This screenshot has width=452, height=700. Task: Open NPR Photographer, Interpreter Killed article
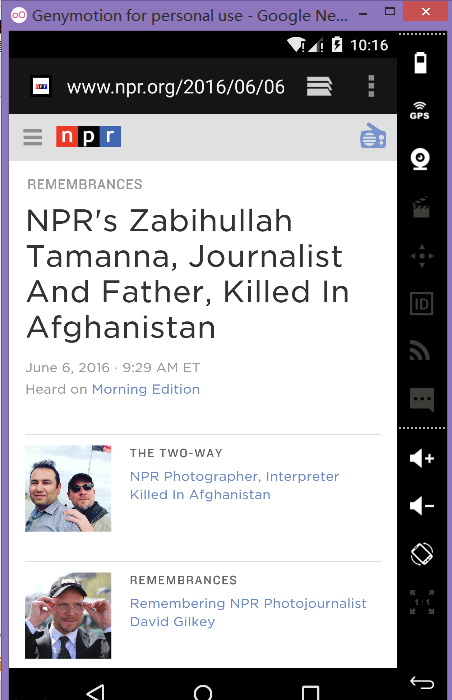[x=234, y=486]
